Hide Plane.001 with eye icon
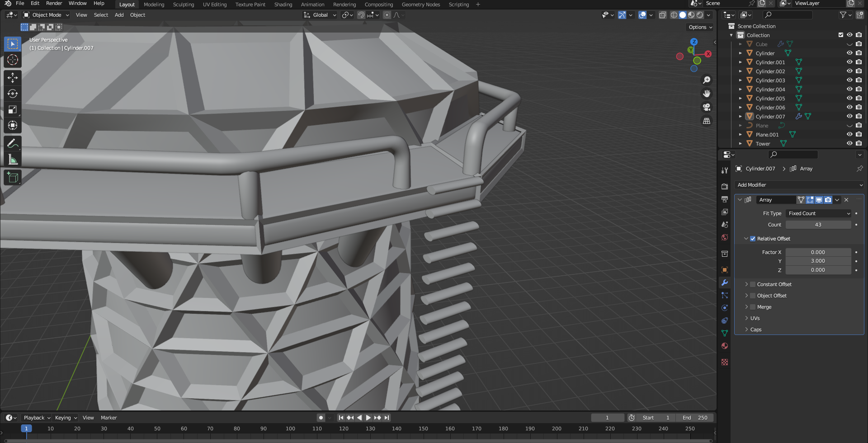Viewport: 868px width, 443px height. tap(849, 134)
